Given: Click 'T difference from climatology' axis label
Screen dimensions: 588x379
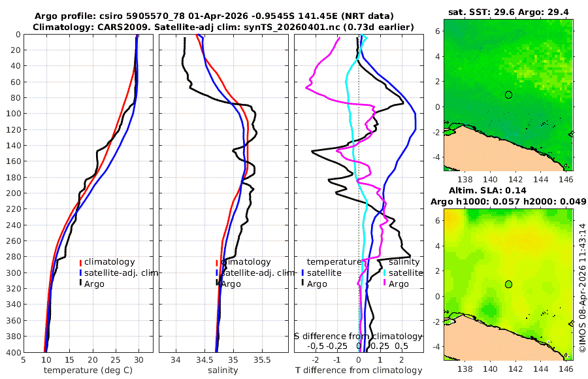Looking at the screenshot, I should tap(359, 371).
